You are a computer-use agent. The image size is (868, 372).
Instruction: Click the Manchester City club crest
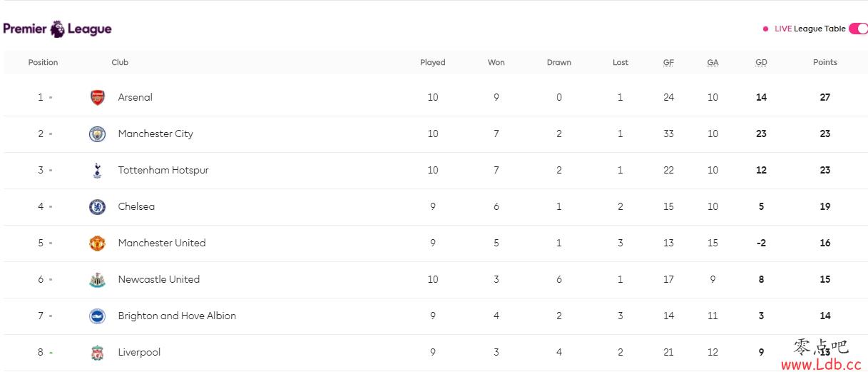97,134
